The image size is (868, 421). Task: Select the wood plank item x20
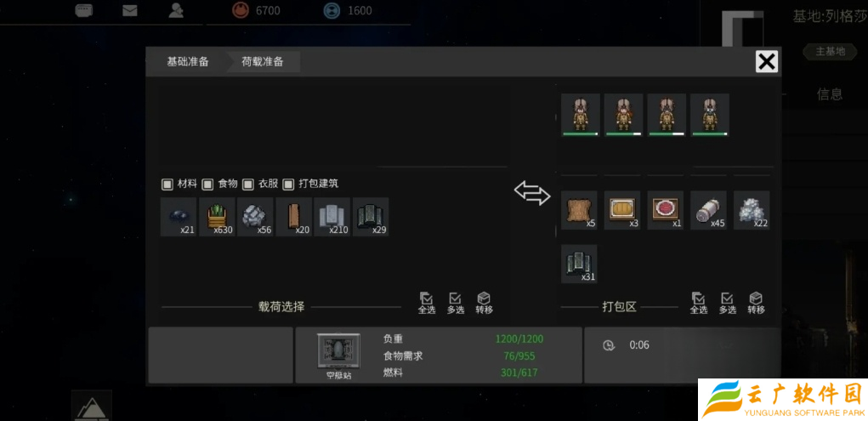click(294, 217)
